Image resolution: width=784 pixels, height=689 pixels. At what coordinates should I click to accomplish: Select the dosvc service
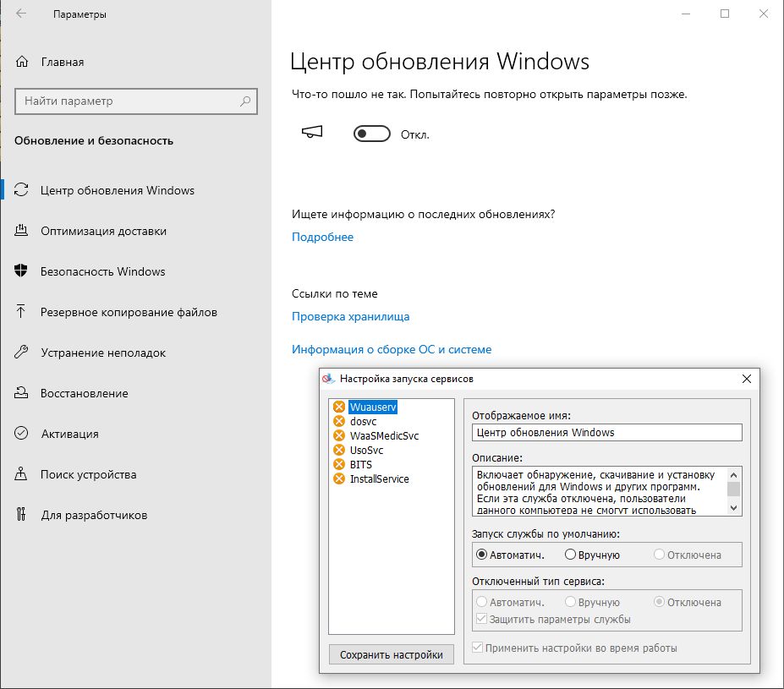point(363,421)
